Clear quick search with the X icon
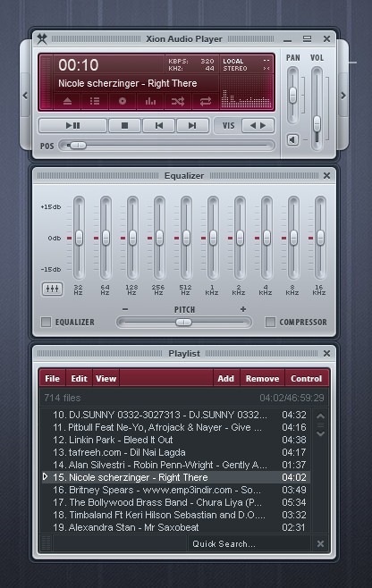Screen dimensions: 372x588 (x=320, y=543)
